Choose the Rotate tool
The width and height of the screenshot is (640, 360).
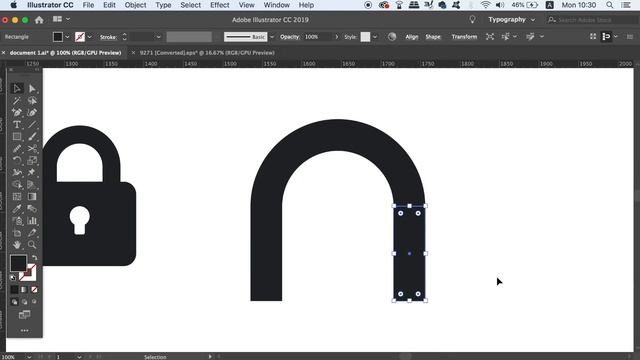(x=17, y=160)
